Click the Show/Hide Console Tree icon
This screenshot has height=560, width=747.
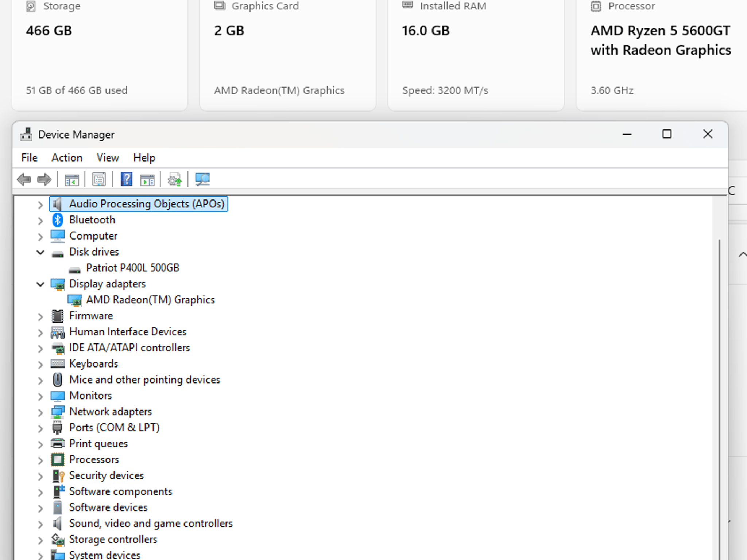tap(71, 179)
